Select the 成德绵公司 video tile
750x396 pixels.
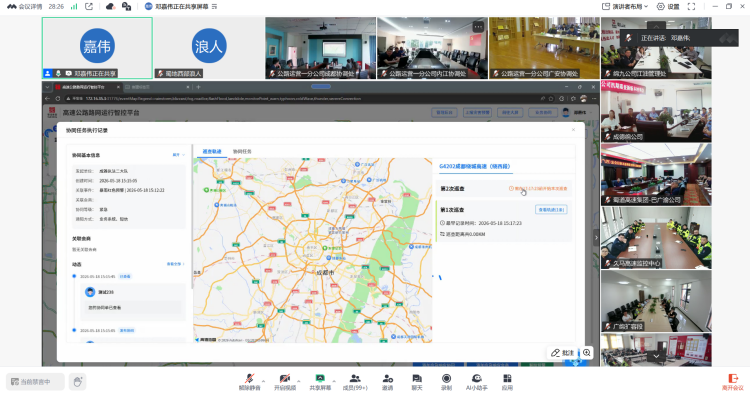[x=656, y=111]
